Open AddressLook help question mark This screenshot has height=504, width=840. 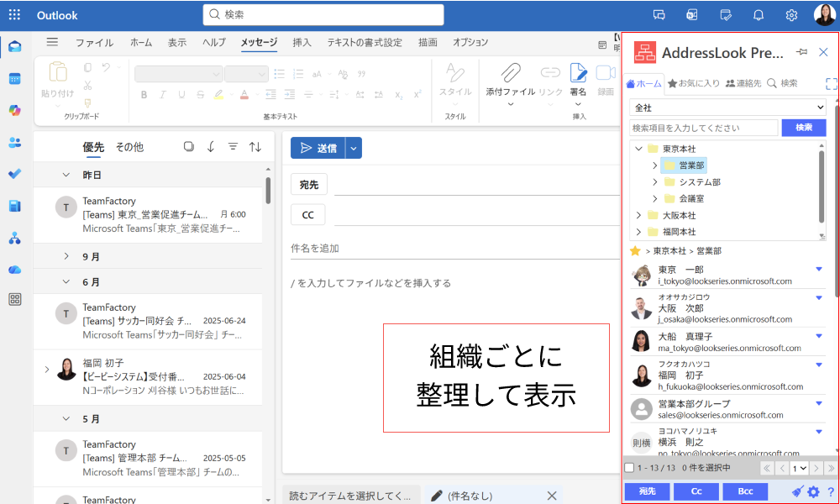[830, 492]
